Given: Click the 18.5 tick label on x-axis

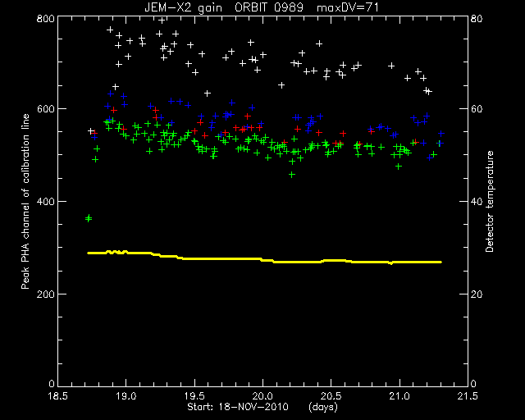Looking at the screenshot, I should click(x=58, y=396).
